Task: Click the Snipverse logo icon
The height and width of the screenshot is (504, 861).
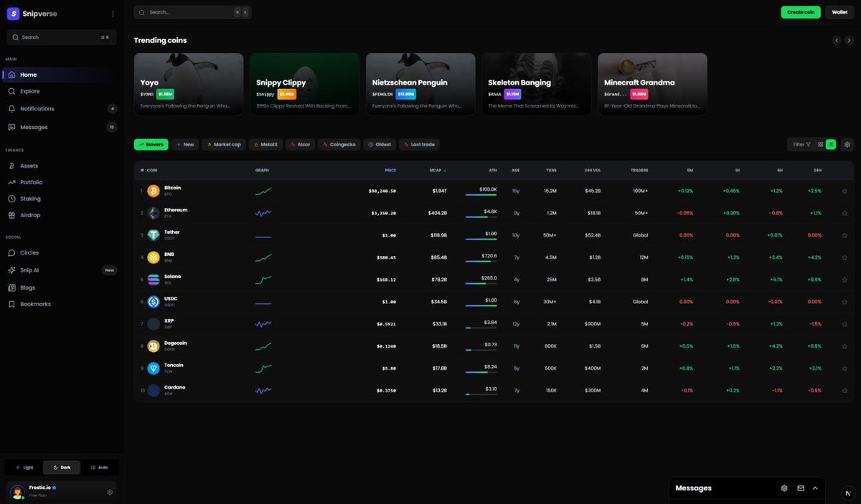Action: [13, 14]
